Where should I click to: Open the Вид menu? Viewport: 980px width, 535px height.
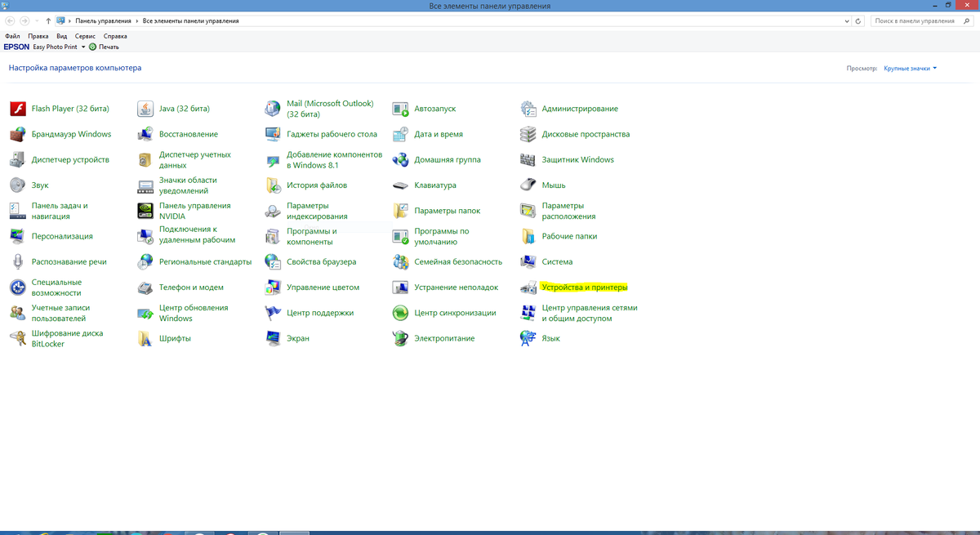point(61,36)
